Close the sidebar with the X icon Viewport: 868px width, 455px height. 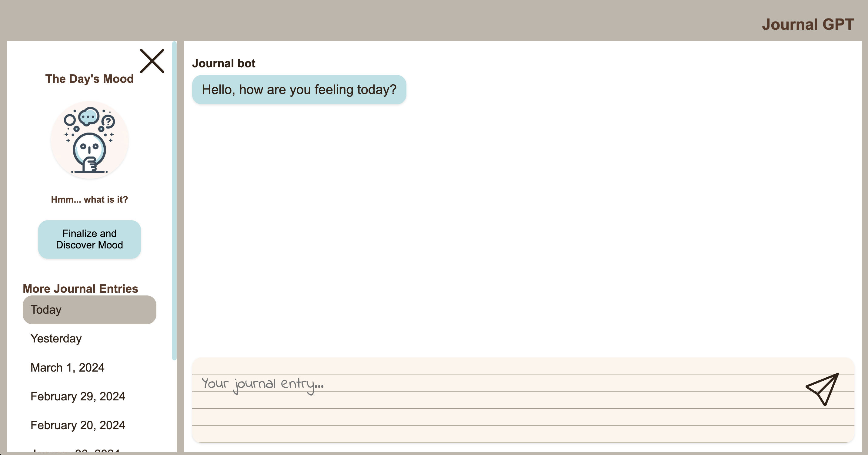click(x=152, y=61)
